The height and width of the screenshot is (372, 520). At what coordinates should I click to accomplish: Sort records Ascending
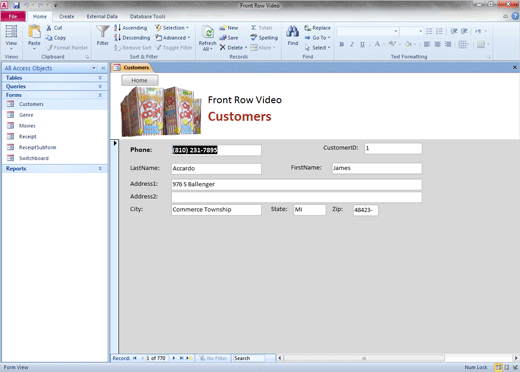(x=130, y=28)
